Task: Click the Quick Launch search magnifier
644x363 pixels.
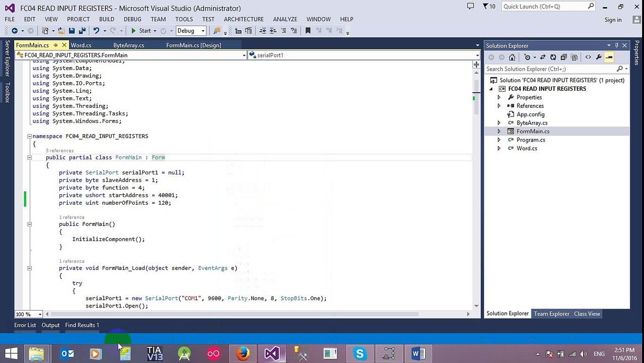Action: click(591, 7)
